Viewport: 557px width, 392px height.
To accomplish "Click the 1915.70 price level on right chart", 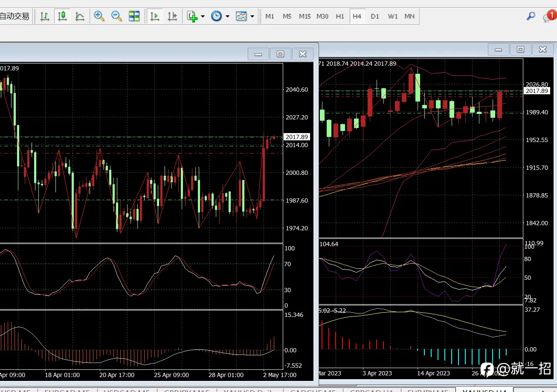I will [537, 168].
